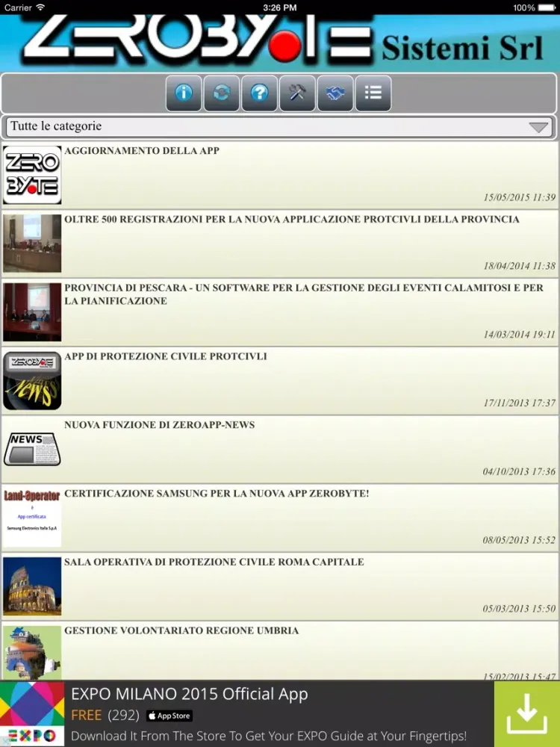
Task: Tap Colosseum photo for Roma Capitale
Action: [32, 586]
